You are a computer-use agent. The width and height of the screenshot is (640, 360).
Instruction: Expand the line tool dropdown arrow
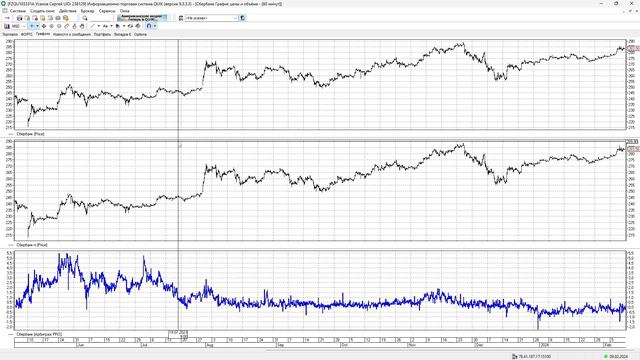99,27
